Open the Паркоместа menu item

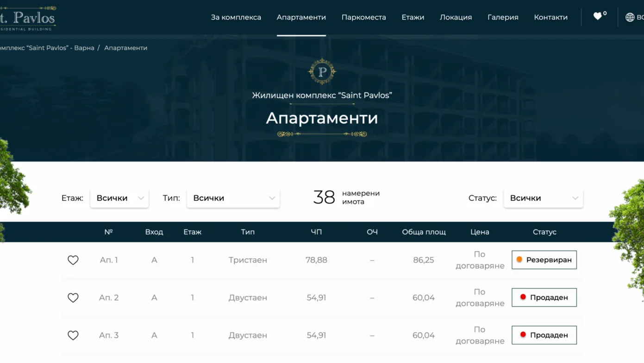(x=363, y=17)
